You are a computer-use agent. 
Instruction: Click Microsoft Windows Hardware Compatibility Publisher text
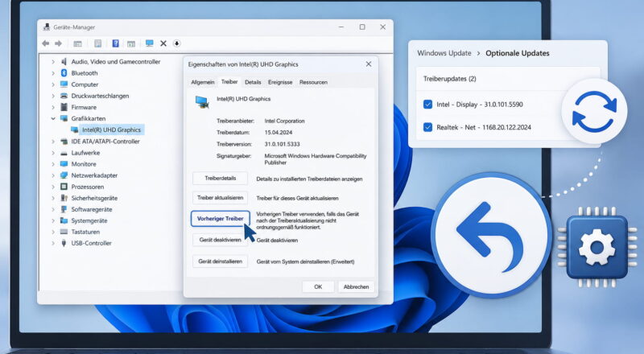pyautogui.click(x=315, y=159)
